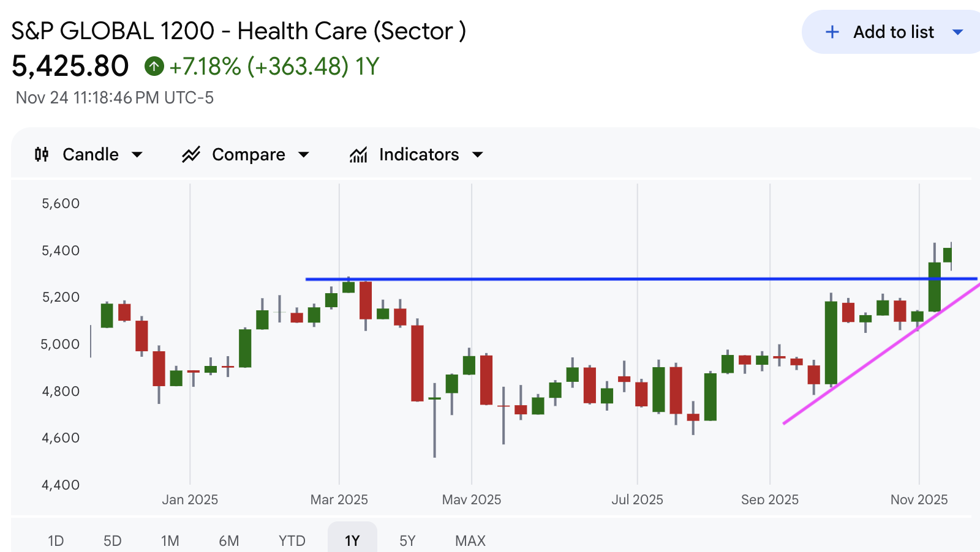Select the 1M range tab
This screenshot has height=552, width=980.
pyautogui.click(x=170, y=540)
